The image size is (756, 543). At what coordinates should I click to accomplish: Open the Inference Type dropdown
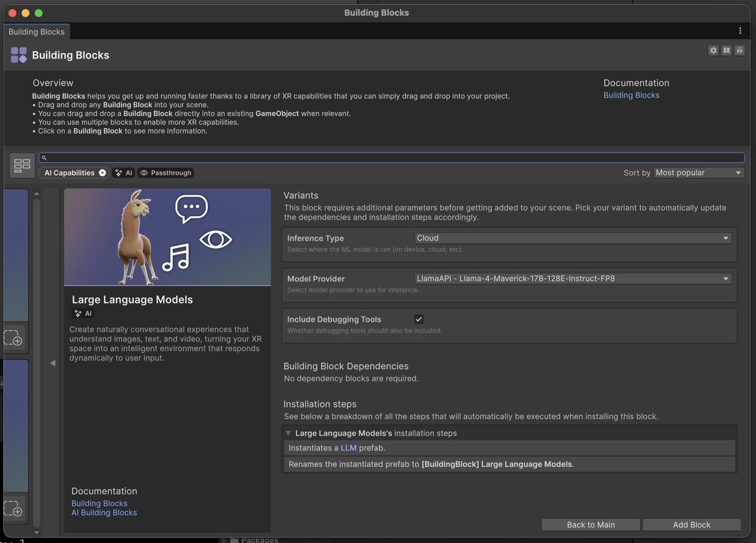(573, 238)
